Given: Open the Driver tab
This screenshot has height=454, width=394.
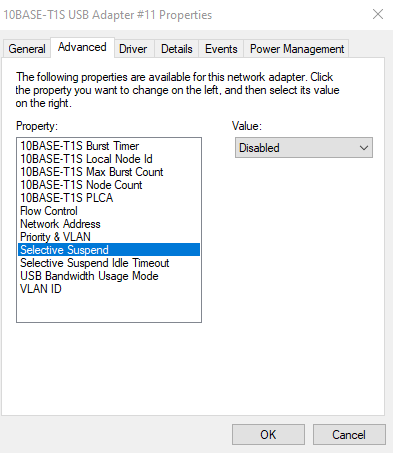Looking at the screenshot, I should point(133,49).
